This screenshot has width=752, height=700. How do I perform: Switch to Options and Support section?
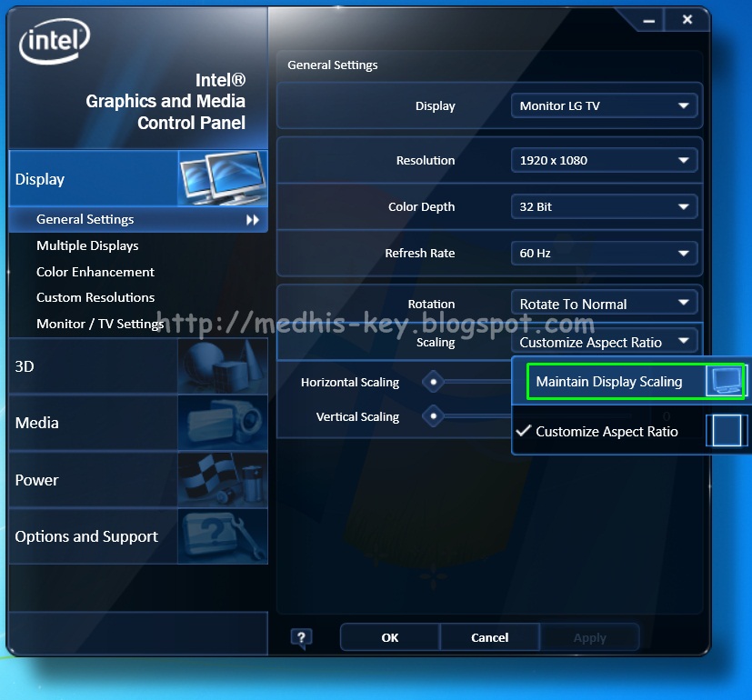138,536
